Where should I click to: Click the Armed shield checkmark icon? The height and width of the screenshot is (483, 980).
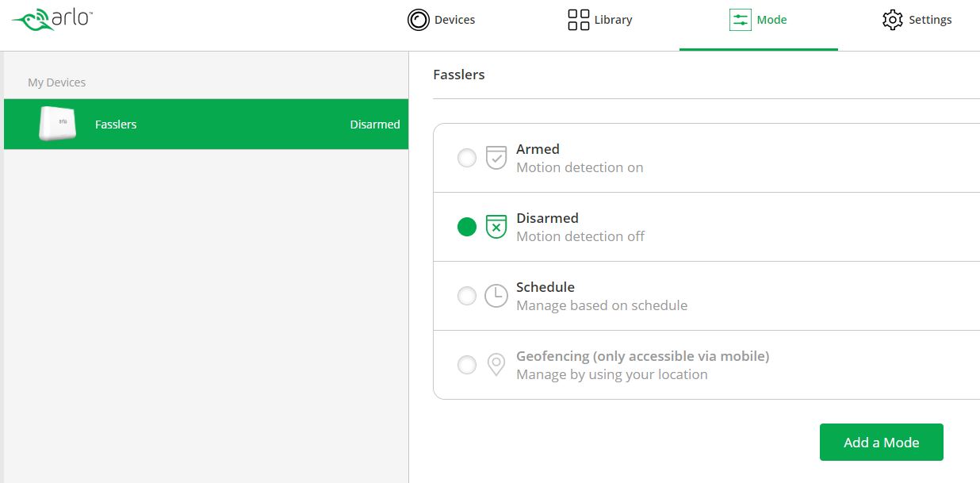(496, 158)
